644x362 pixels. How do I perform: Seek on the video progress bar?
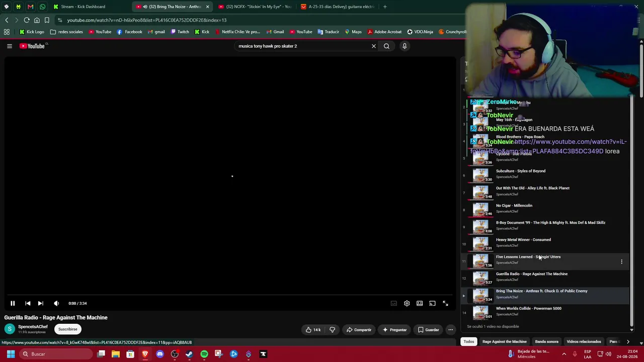(x=231, y=295)
